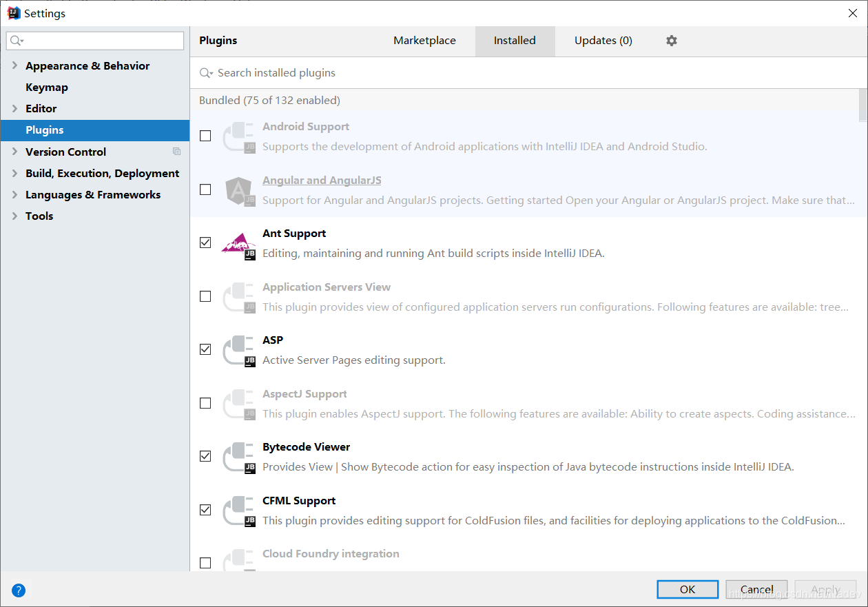Click the Android Support plugin icon

[239, 136]
